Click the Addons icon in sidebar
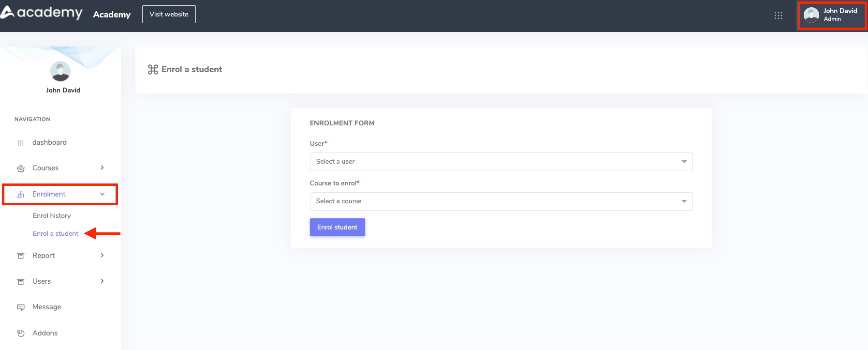The image size is (868, 350). (21, 333)
